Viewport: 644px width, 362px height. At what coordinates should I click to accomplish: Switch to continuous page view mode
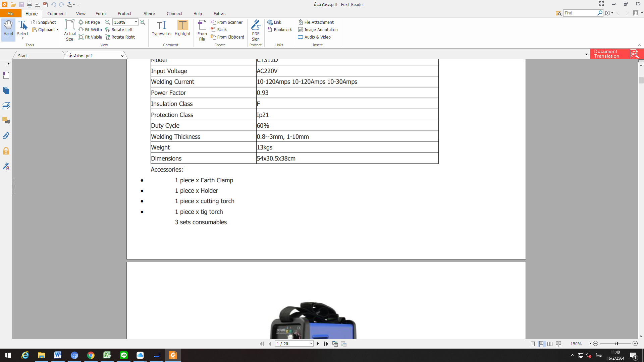coord(541,344)
